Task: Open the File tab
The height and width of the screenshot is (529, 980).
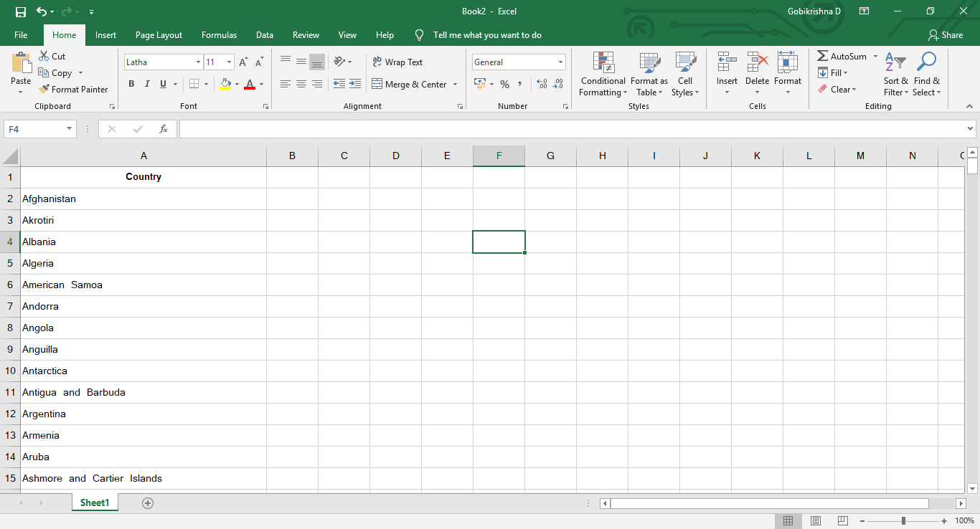Action: pyautogui.click(x=21, y=35)
